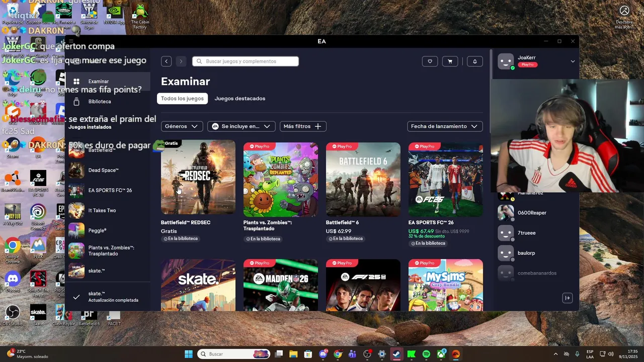The image size is (644, 362).
Task: Open OBS Studio desktop shortcut
Action: pyautogui.click(x=13, y=316)
